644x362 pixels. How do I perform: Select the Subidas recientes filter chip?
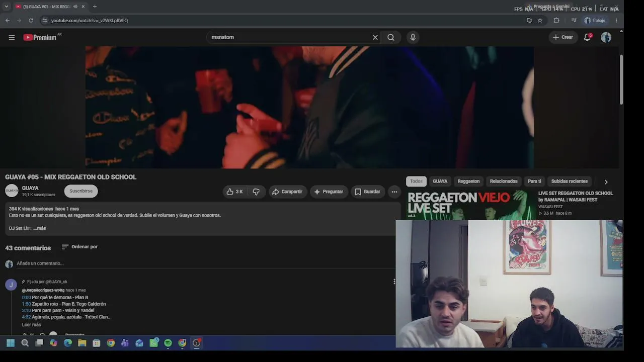coord(570,182)
